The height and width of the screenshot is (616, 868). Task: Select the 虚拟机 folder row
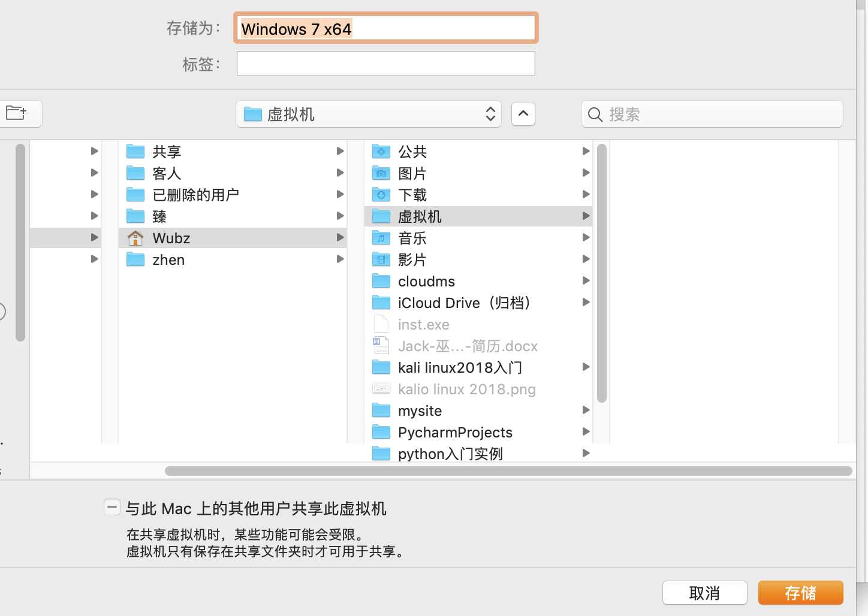click(x=478, y=216)
